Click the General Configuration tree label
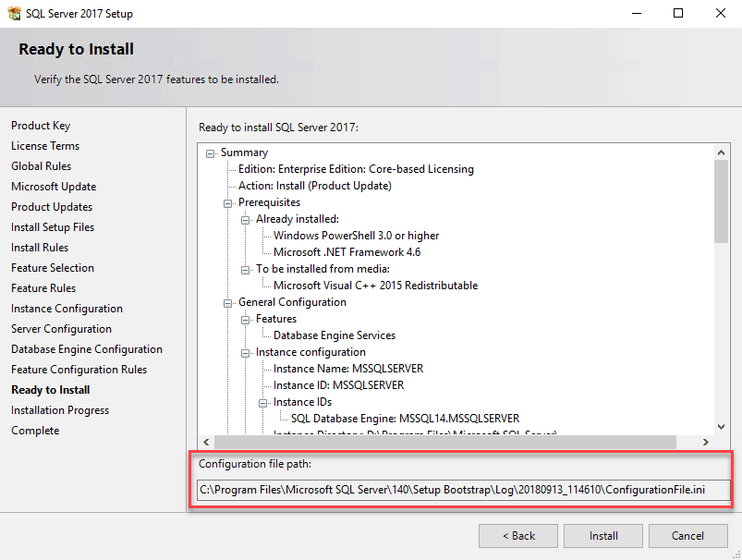This screenshot has width=742, height=560. coord(292,302)
